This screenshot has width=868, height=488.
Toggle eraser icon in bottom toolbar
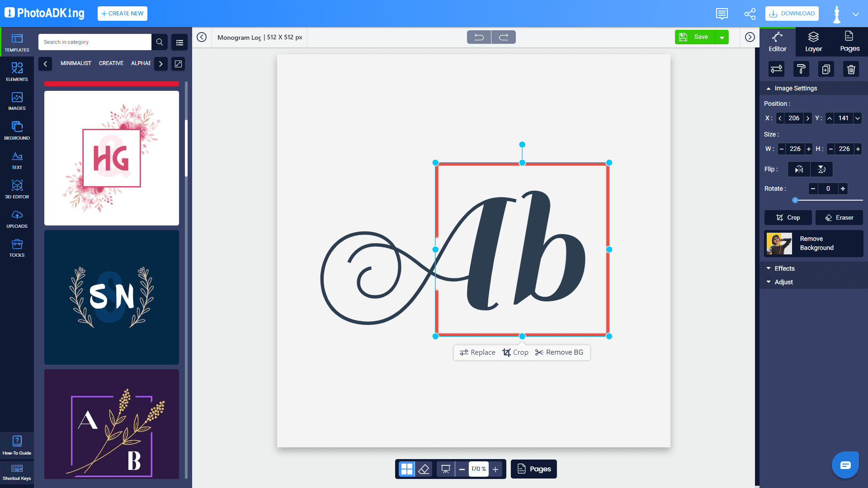tap(424, 469)
